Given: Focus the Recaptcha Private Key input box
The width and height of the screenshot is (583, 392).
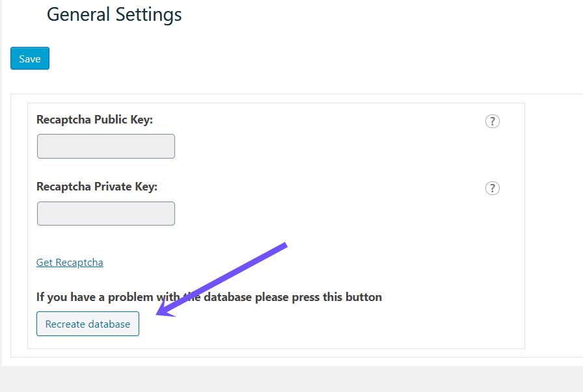Looking at the screenshot, I should [105, 213].
